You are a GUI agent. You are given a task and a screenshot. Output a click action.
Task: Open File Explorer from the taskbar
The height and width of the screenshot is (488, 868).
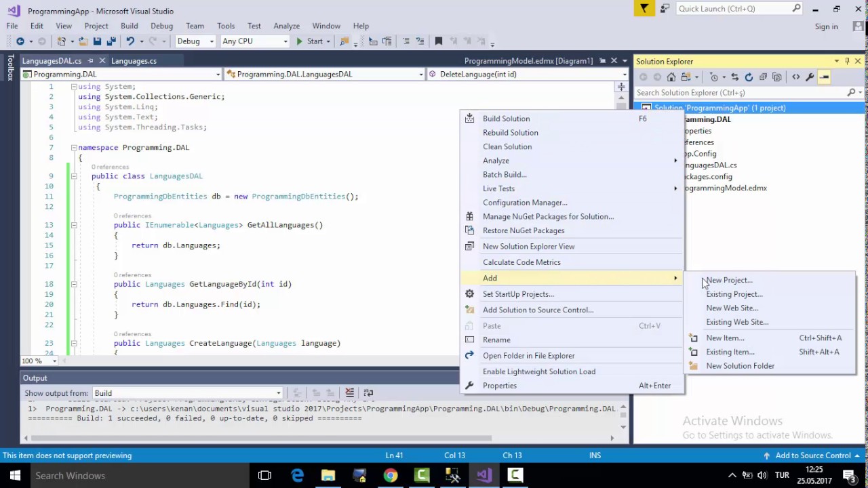click(x=328, y=475)
